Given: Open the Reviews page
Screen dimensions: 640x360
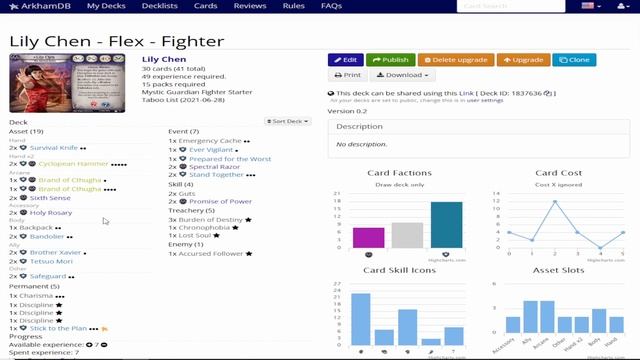Looking at the screenshot, I should click(x=250, y=6).
